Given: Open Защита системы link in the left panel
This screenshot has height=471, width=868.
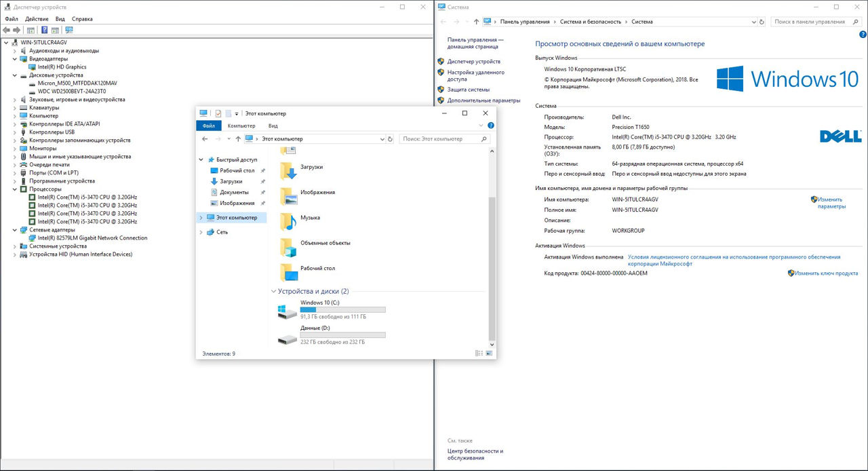Looking at the screenshot, I should pyautogui.click(x=468, y=90).
